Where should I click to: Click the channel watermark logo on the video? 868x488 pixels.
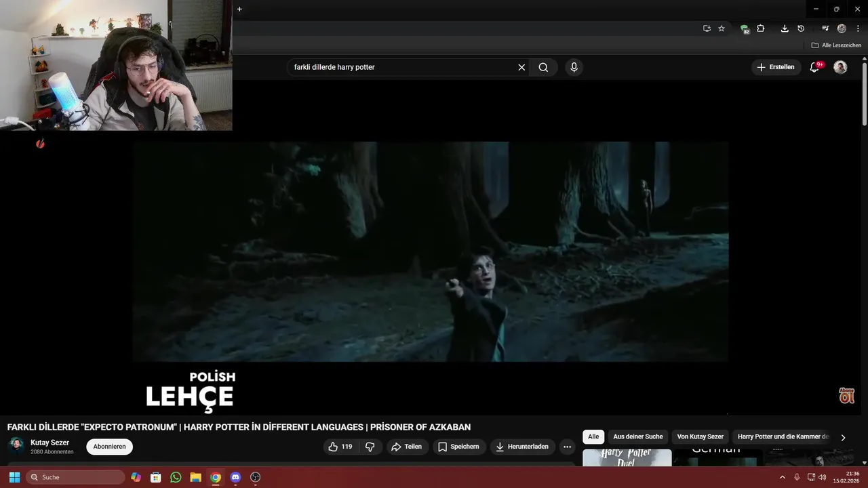coord(846,396)
